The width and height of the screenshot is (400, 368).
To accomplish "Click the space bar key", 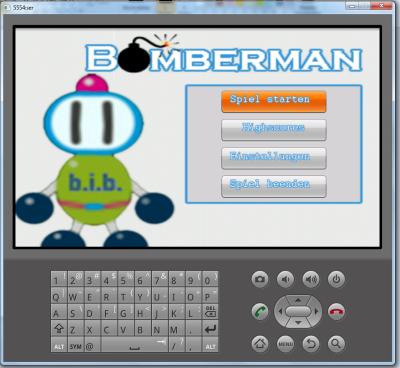I will pos(134,346).
